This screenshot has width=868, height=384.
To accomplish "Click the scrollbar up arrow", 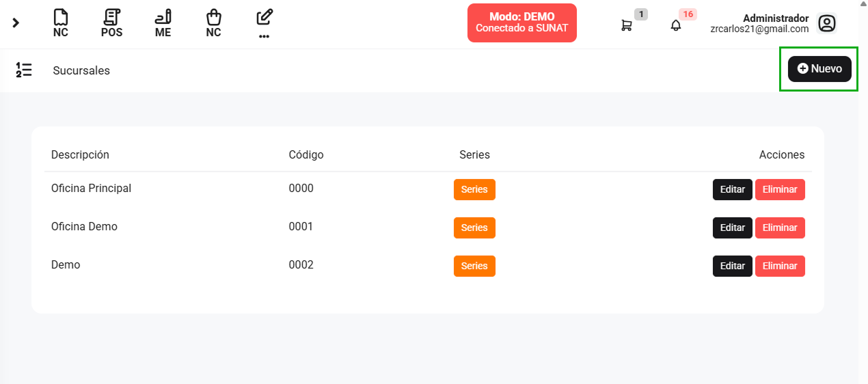I will (863, 4).
